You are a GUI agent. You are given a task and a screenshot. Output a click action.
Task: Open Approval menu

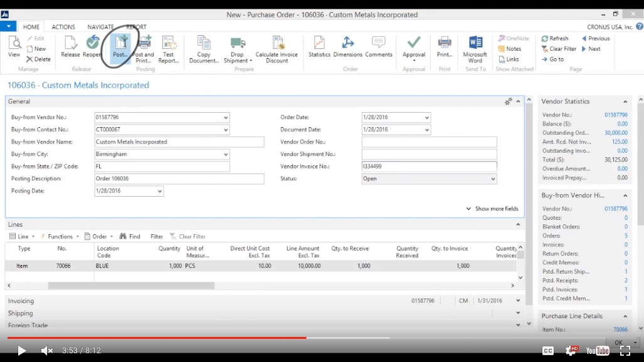tap(414, 49)
